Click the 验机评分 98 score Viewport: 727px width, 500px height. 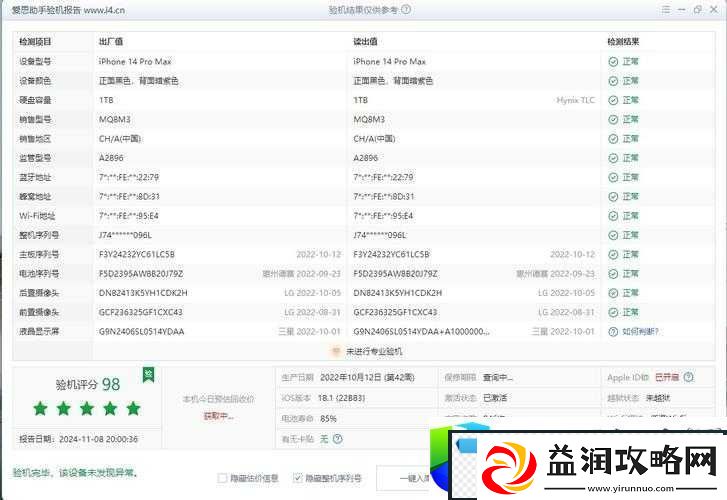point(88,385)
